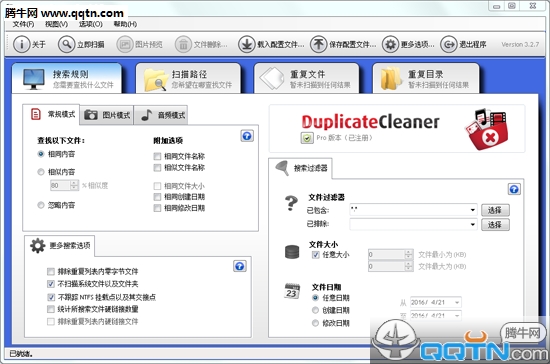The image size is (550, 364).
Task: Click 选择 button beside 已包含
Action: point(495,210)
